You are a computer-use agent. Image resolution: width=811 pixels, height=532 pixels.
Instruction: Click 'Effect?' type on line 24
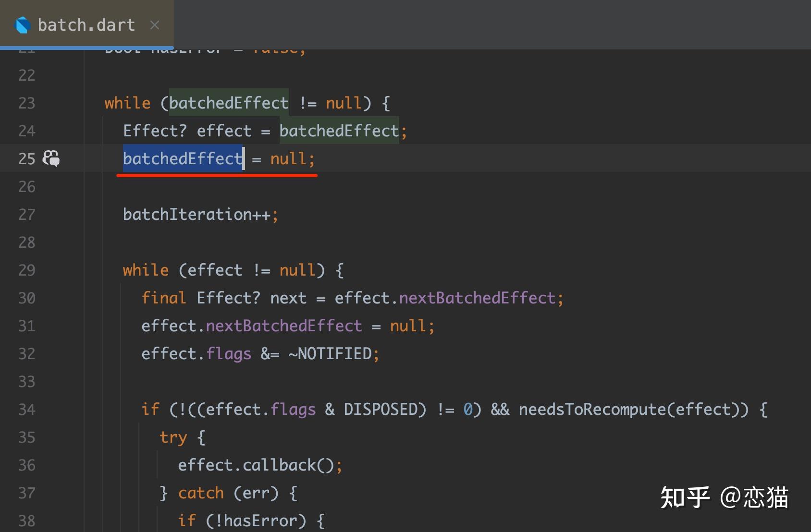pyautogui.click(x=155, y=131)
